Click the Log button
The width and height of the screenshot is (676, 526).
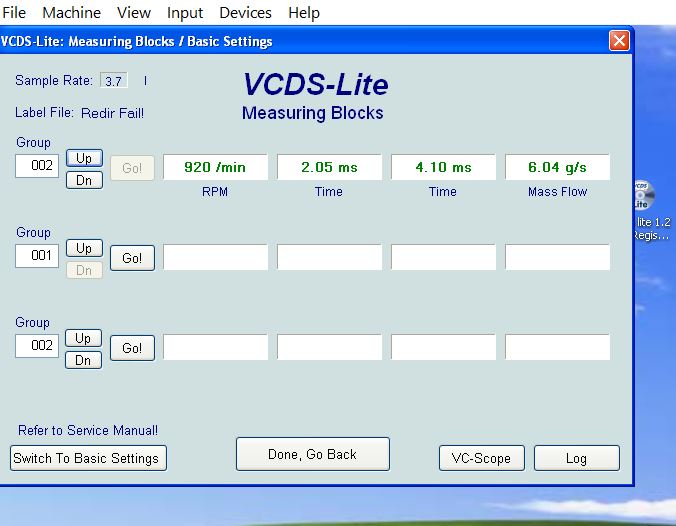[576, 458]
